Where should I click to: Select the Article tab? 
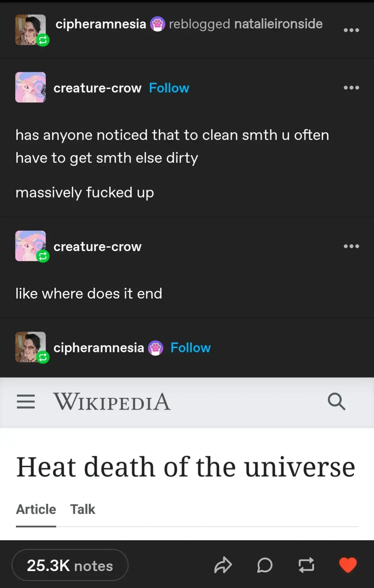click(36, 509)
